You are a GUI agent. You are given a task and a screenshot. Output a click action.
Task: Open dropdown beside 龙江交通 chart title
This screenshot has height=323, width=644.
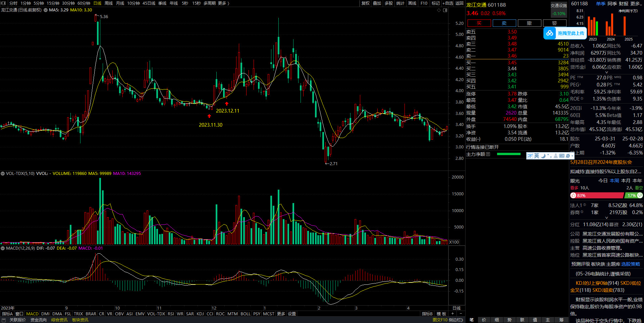tap(46, 10)
